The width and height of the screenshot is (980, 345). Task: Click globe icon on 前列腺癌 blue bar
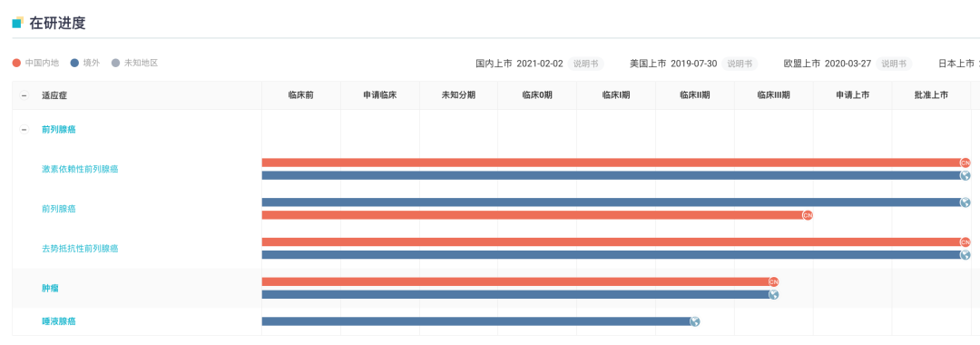pyautogui.click(x=965, y=202)
